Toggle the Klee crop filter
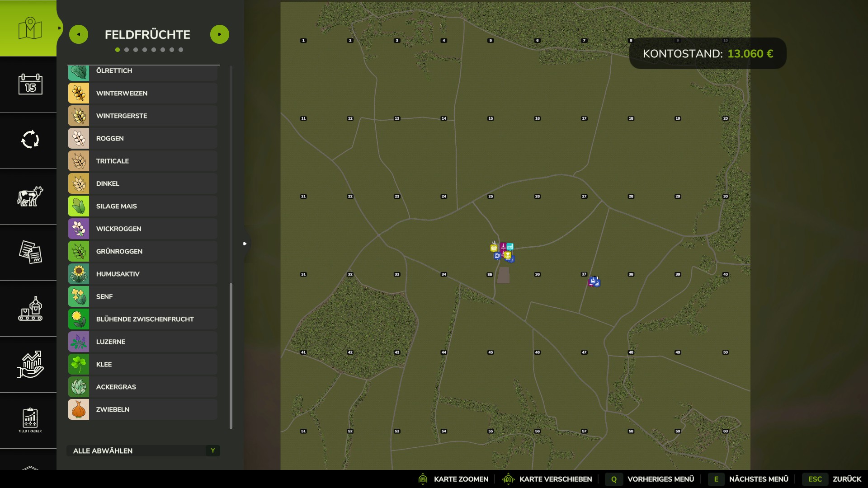 pos(143,364)
